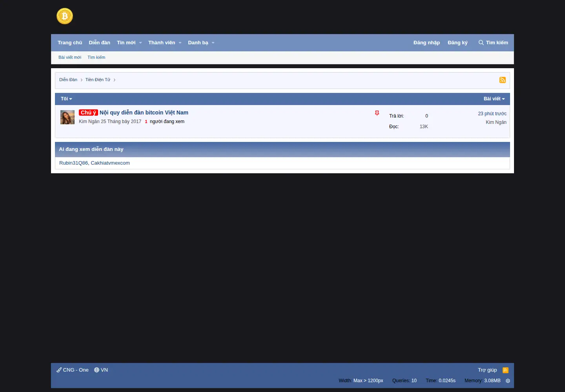Open the Danh bạ menu
The image size is (565, 392).
pos(198,43)
